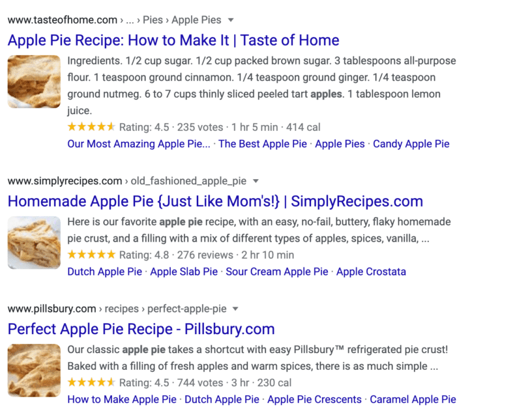Open 'Our Most Amazing Apple Pie...' sitelink
Image resolution: width=515 pixels, height=420 pixels.
pos(139,144)
